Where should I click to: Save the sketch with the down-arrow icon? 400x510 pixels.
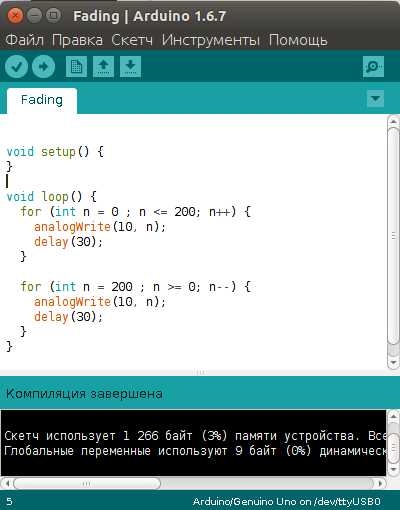coord(130,67)
